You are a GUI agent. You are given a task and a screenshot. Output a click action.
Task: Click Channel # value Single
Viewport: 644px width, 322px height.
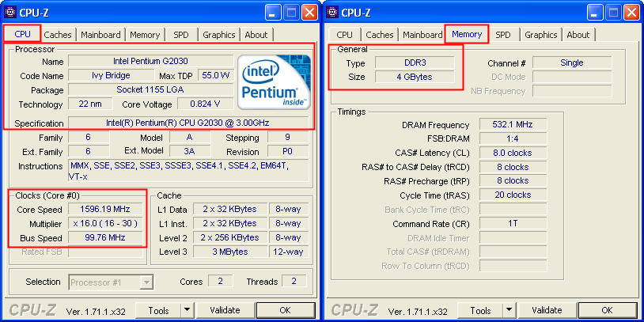[572, 63]
